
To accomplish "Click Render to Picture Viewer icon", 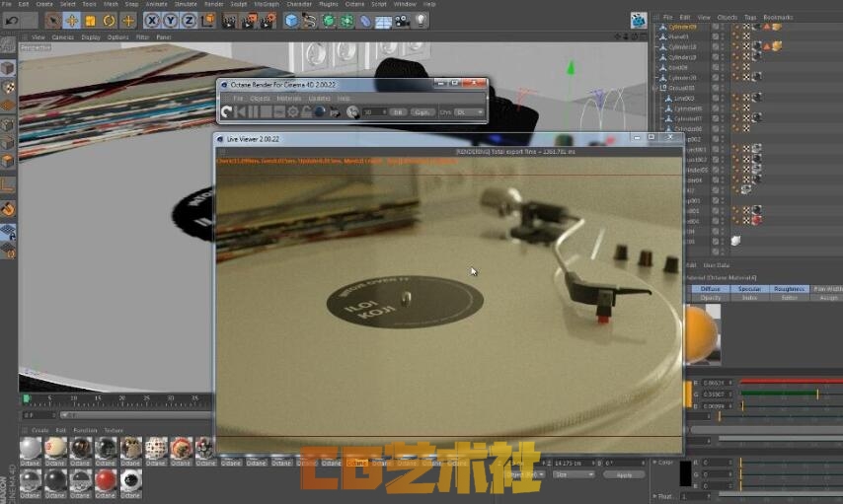I will tap(249, 21).
